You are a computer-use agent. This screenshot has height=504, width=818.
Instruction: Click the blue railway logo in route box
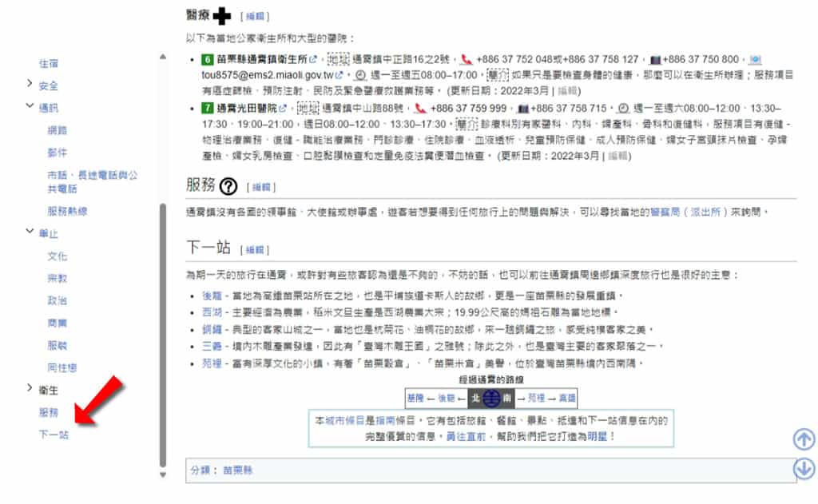(491, 398)
